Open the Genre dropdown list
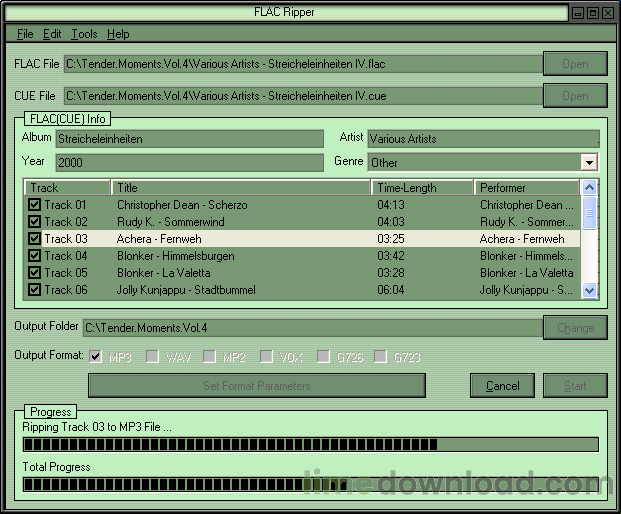 click(x=589, y=162)
